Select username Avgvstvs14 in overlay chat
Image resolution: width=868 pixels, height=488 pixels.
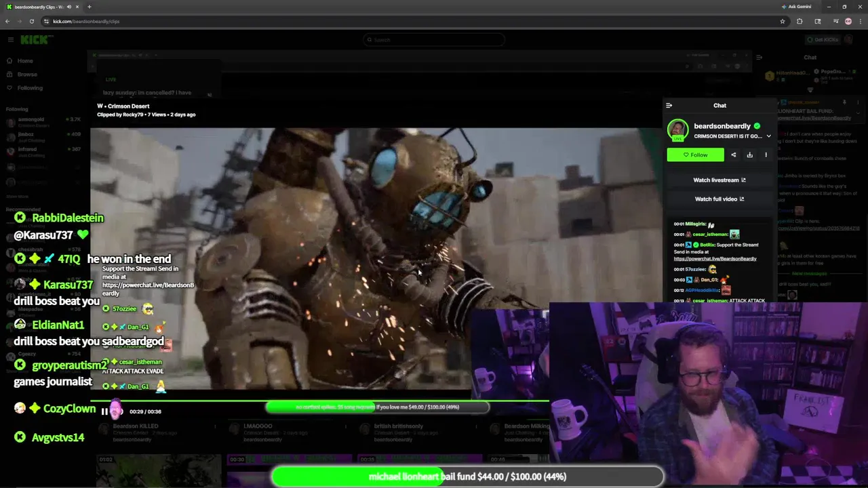58,438
